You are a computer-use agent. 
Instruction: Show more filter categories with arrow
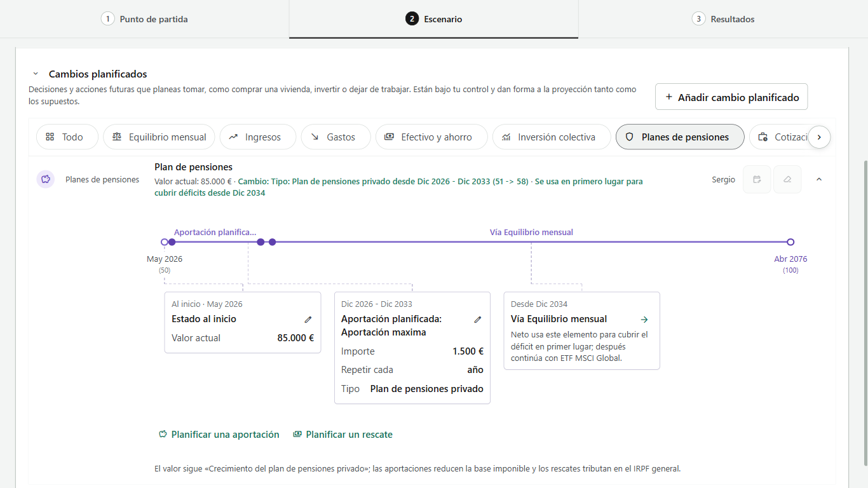(819, 137)
